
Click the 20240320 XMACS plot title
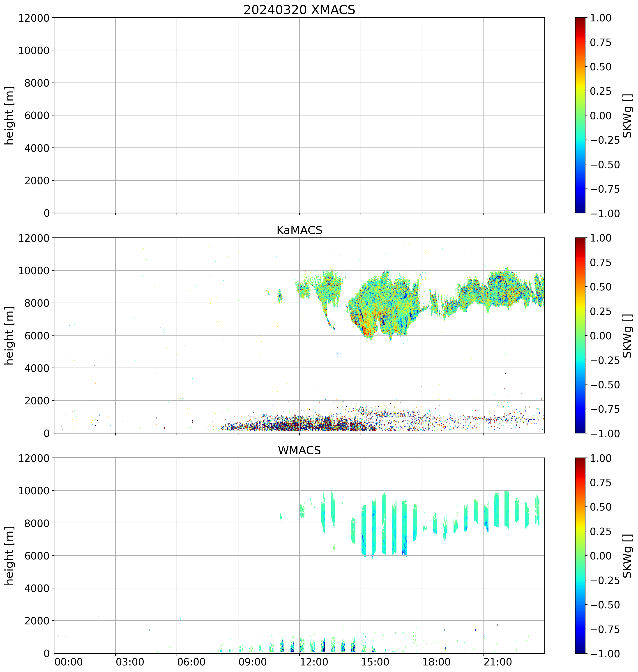[x=299, y=10]
